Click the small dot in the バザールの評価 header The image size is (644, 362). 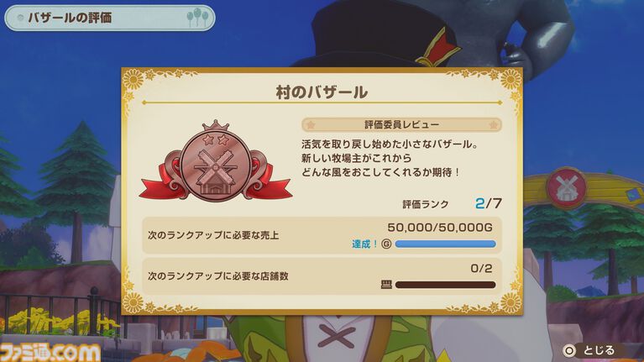(x=20, y=18)
